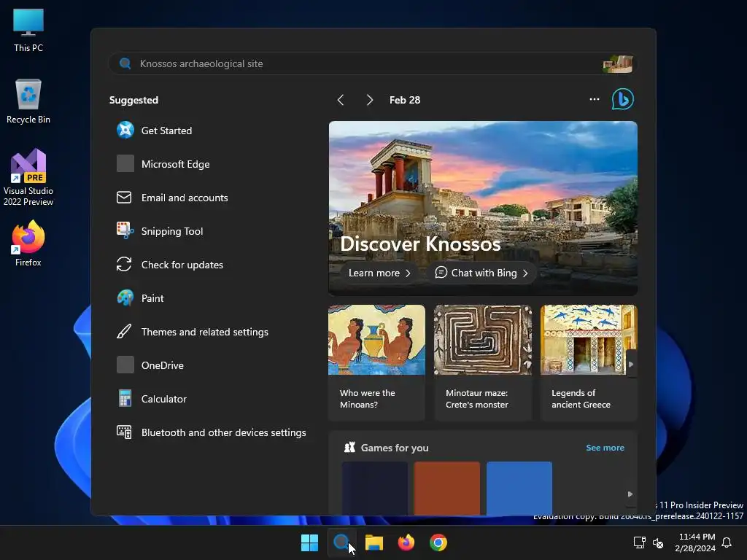The image size is (747, 560).
Task: Select the Recycle Bin desktop icon
Action: click(28, 101)
